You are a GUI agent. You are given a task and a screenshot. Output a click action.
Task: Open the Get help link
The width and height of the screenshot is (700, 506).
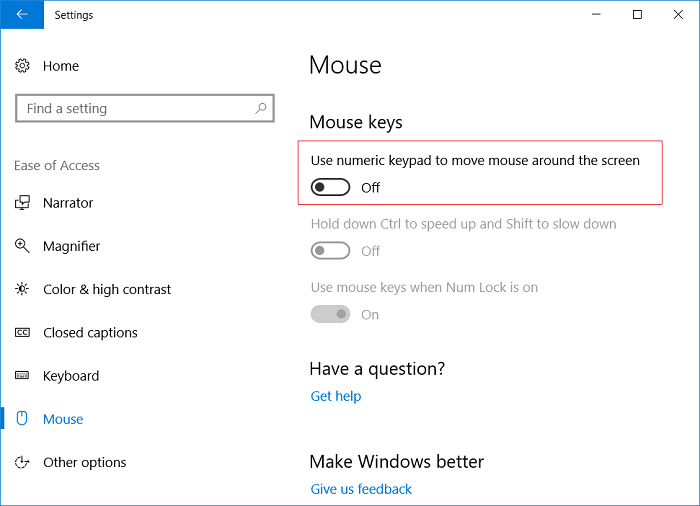pos(336,396)
